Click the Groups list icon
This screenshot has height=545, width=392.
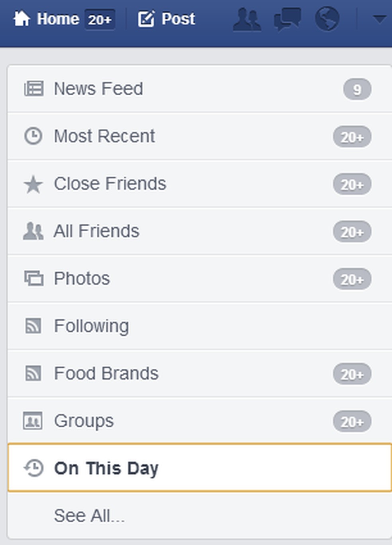pos(33,421)
